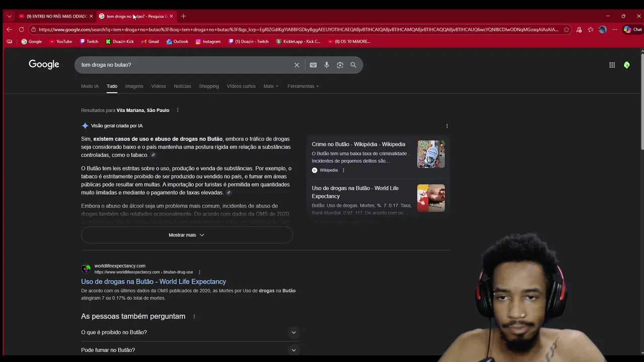Open the YouTube bookmark
This screenshot has width=644, height=362.
coord(61,42)
